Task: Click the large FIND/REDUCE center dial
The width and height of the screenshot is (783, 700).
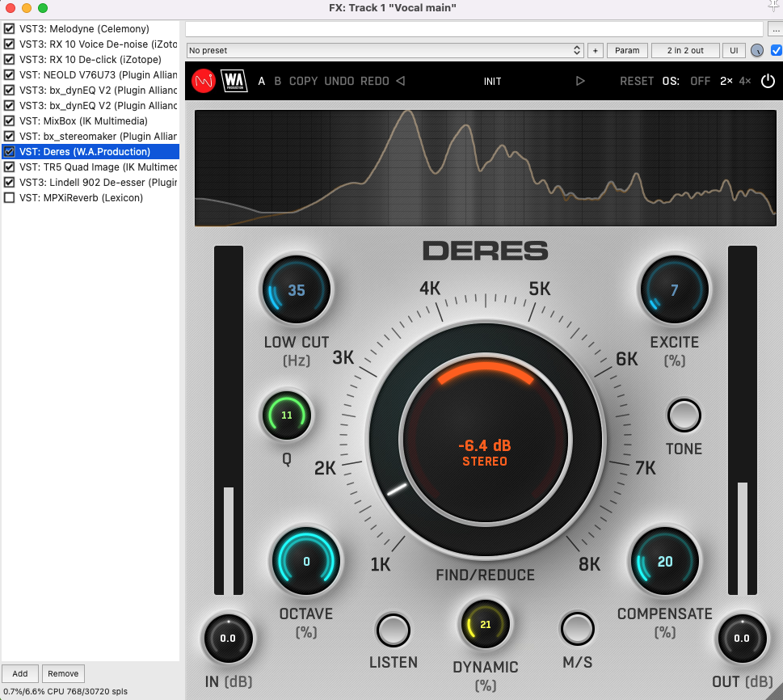Action: [x=486, y=441]
